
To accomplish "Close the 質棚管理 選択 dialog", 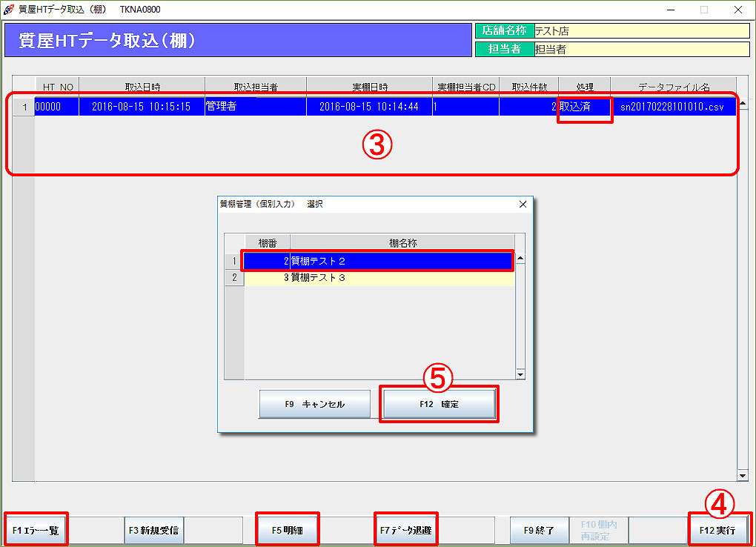I will (x=523, y=205).
